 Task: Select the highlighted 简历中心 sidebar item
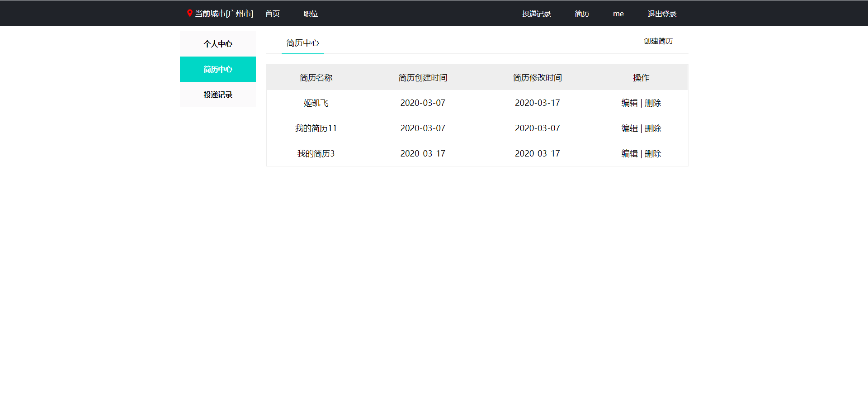click(218, 69)
